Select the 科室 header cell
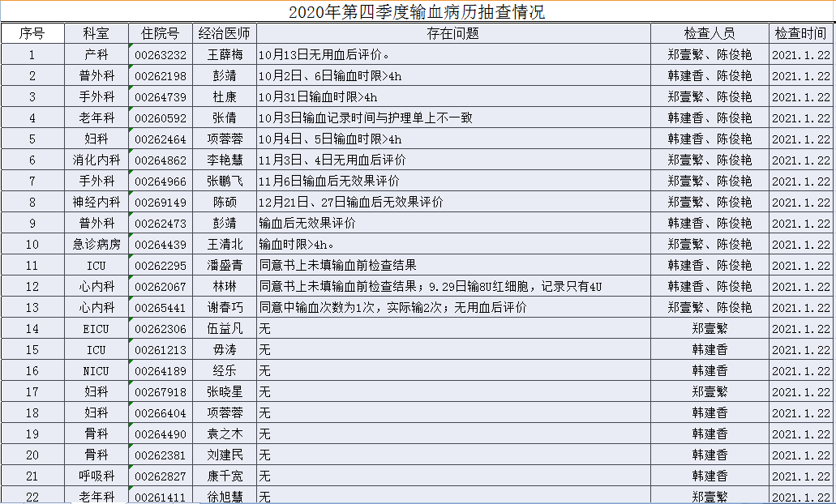This screenshot has height=504, width=836. (96, 33)
